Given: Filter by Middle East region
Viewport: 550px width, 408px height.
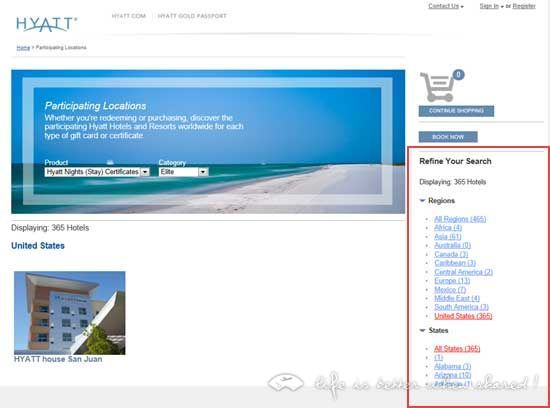Looking at the screenshot, I should pos(457,298).
